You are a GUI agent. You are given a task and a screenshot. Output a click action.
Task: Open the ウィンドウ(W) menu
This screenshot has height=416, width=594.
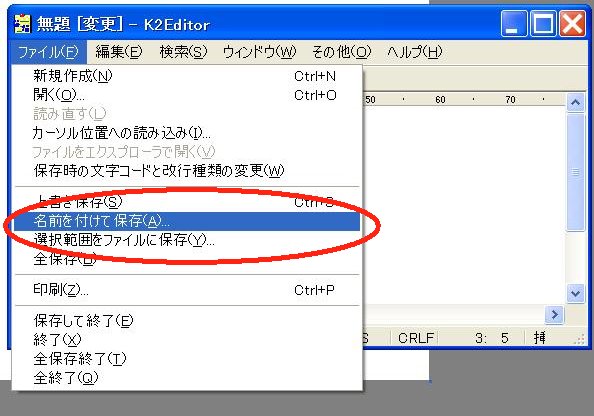point(259,52)
